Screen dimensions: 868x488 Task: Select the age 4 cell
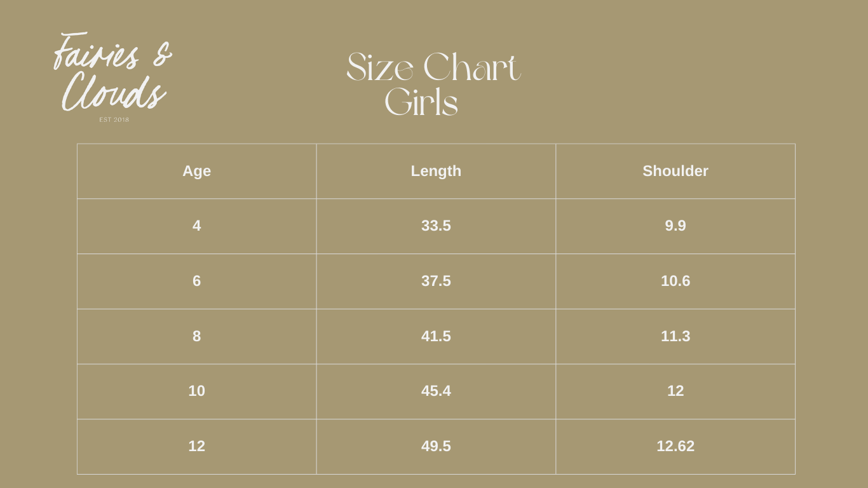(196, 226)
